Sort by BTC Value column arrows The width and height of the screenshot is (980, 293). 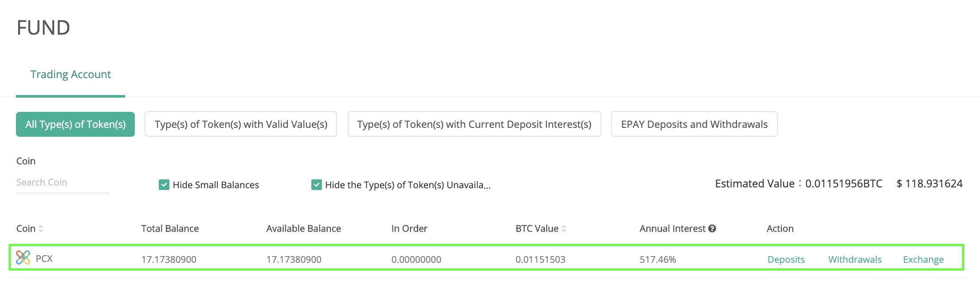tap(564, 229)
